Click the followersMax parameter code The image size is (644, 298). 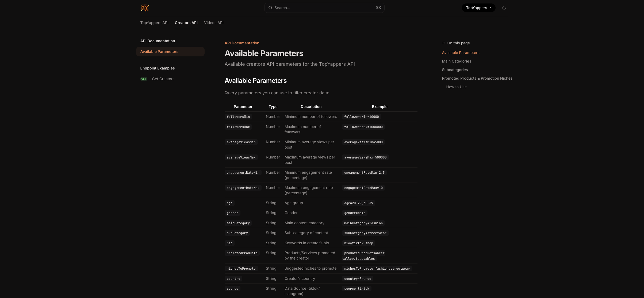click(x=238, y=127)
